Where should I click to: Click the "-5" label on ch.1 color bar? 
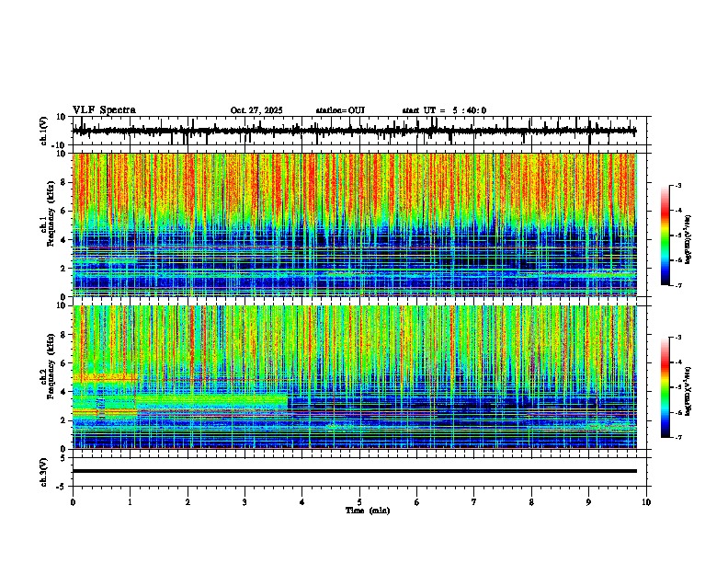tap(677, 236)
